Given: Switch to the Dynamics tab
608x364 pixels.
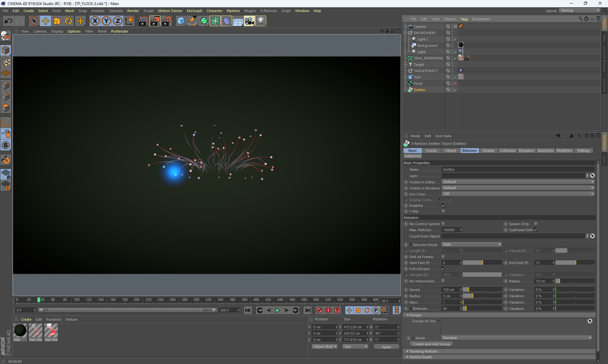Looking at the screenshot, I should 526,151.
